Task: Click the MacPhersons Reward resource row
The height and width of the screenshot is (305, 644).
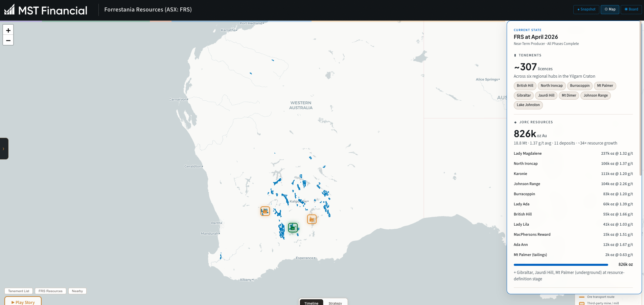Action: (573, 234)
